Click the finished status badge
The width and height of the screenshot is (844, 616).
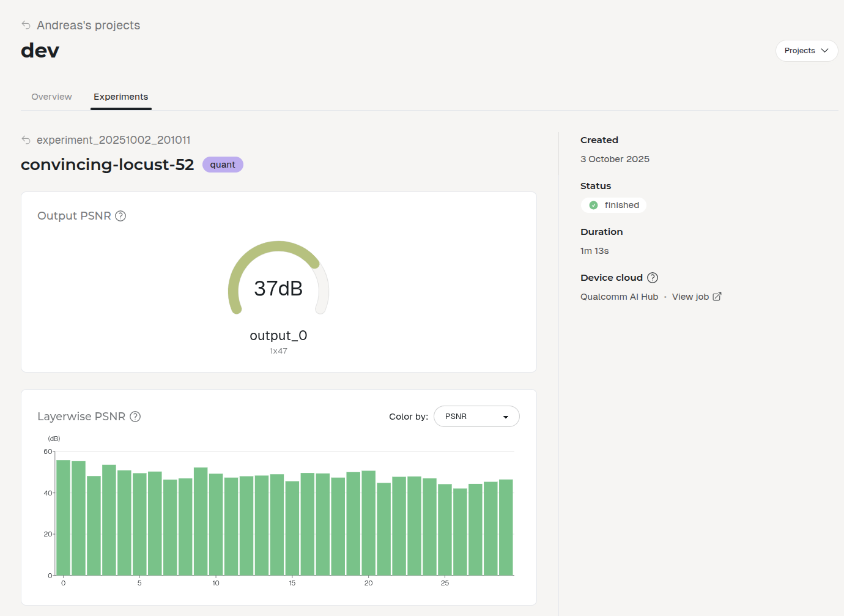613,205
